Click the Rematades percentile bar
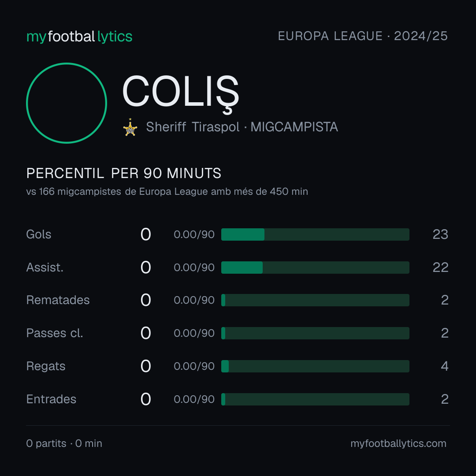This screenshot has height=476, width=476. (315, 300)
